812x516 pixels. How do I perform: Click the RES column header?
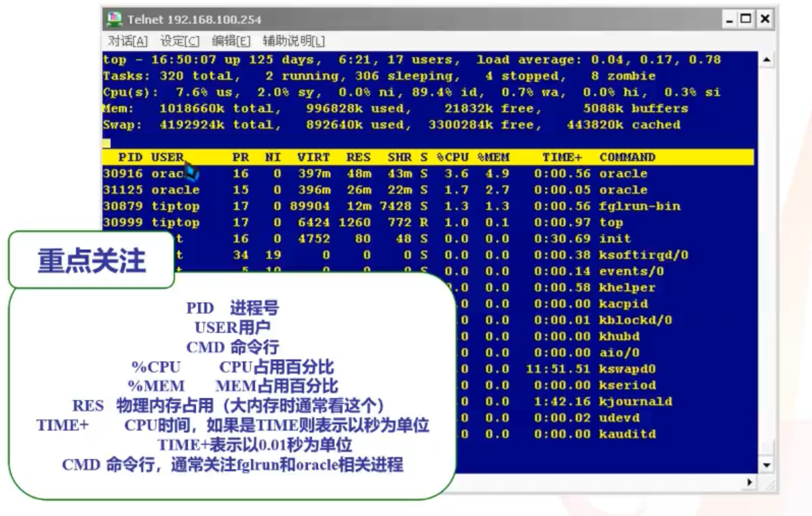pos(358,157)
